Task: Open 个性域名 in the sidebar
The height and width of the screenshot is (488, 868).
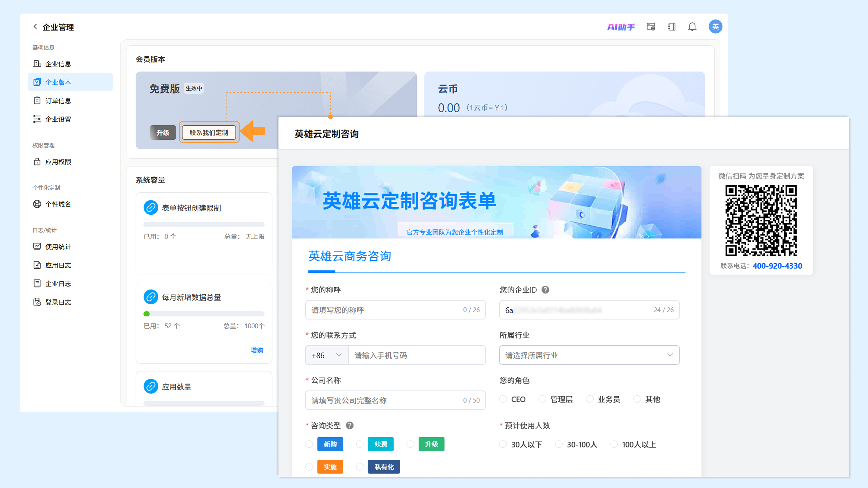Action: tap(70, 204)
